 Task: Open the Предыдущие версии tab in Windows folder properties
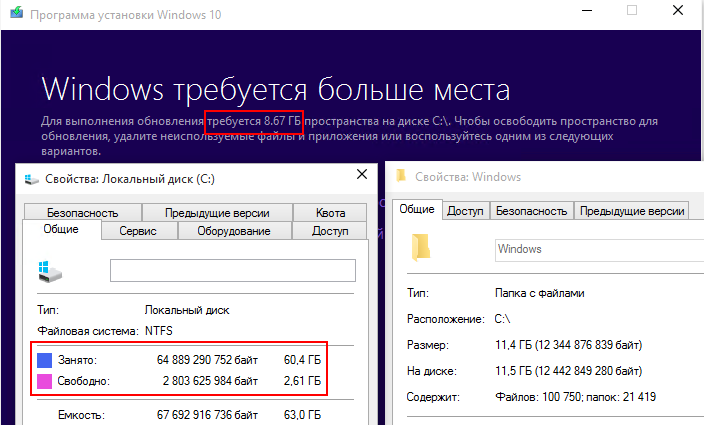tap(632, 211)
